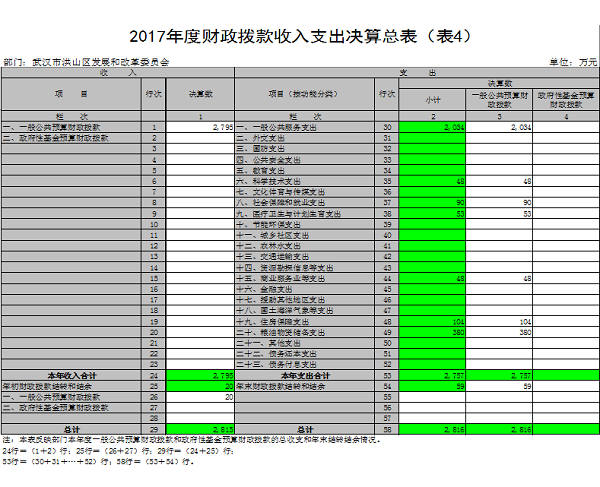Click the 项目（按功能分类） header cell

click(305, 94)
